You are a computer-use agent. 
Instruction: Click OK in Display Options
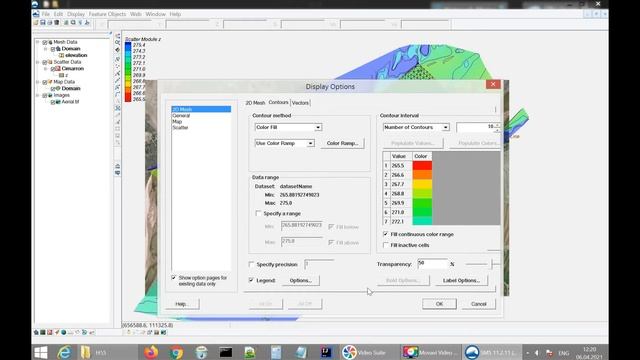coord(439,304)
